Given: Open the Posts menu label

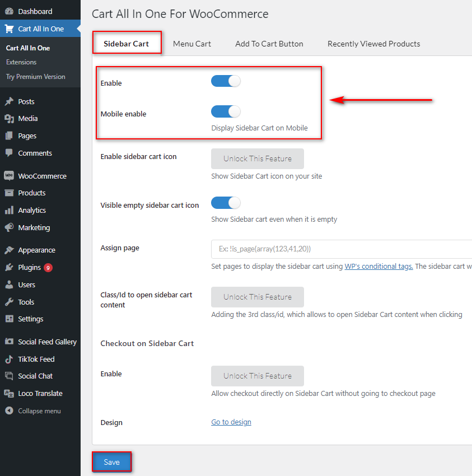Looking at the screenshot, I should coord(26,102).
